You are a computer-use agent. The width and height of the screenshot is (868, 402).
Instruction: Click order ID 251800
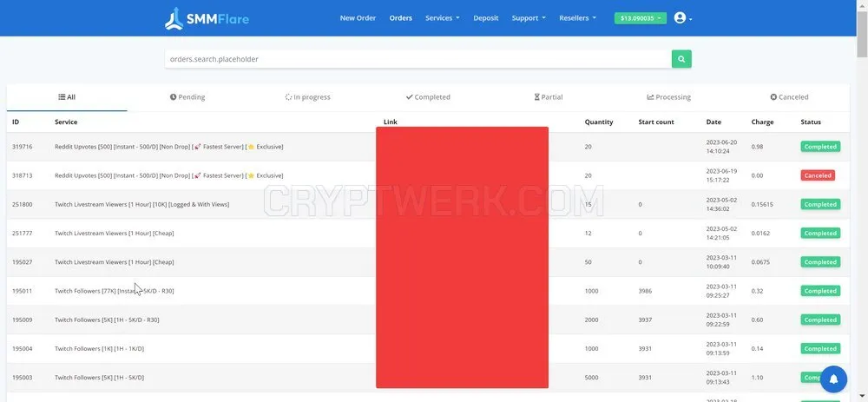point(23,204)
